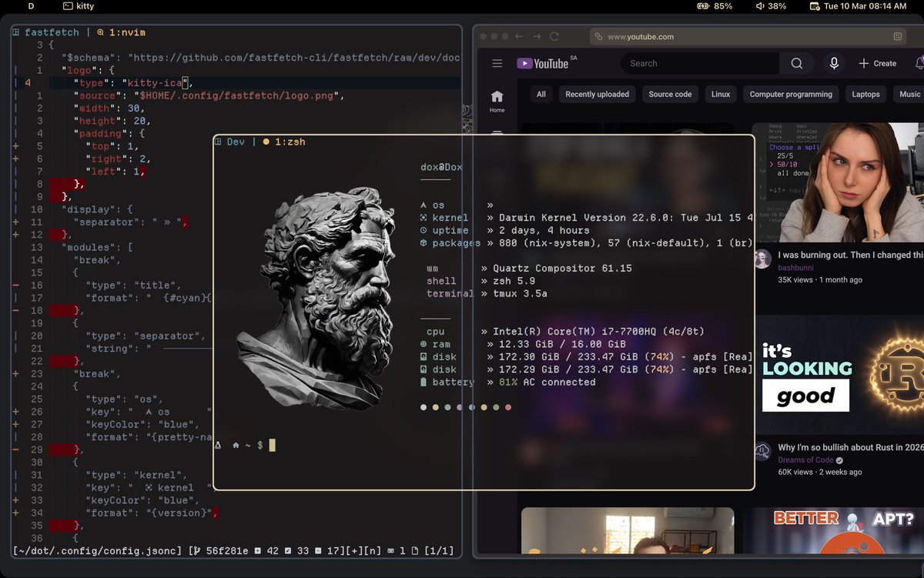Open the 'BETTER APT?' video thumbnail
Viewport: 924px width, 578px height.
point(834,530)
